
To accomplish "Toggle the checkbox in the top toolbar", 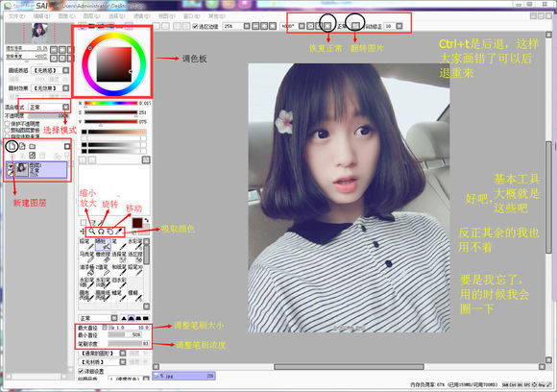I will 195,26.
